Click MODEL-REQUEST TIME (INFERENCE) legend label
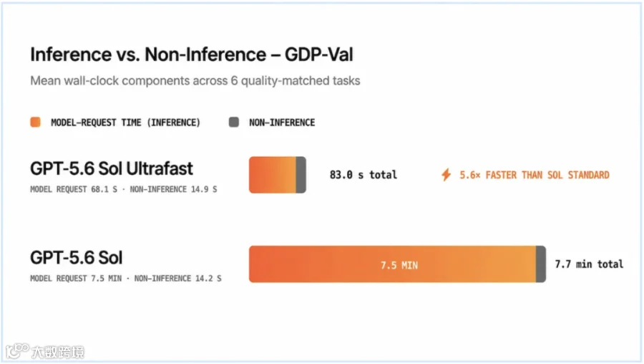The width and height of the screenshot is (644, 364). pos(125,123)
